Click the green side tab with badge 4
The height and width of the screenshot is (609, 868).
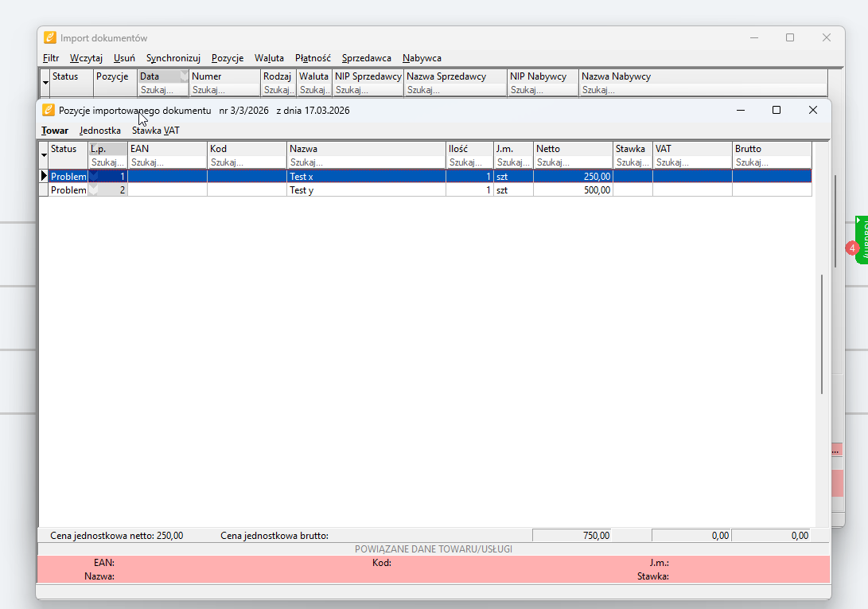[x=860, y=240]
